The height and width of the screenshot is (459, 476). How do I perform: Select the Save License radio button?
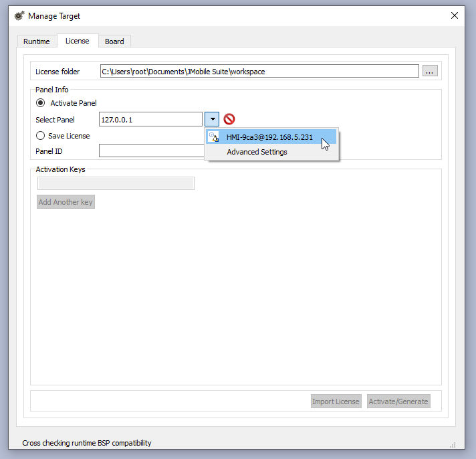(41, 136)
